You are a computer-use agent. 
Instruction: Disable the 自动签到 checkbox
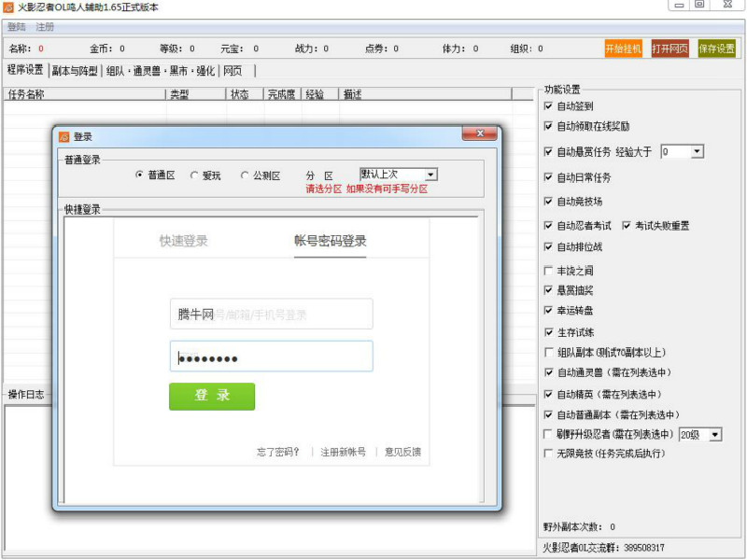coord(547,105)
